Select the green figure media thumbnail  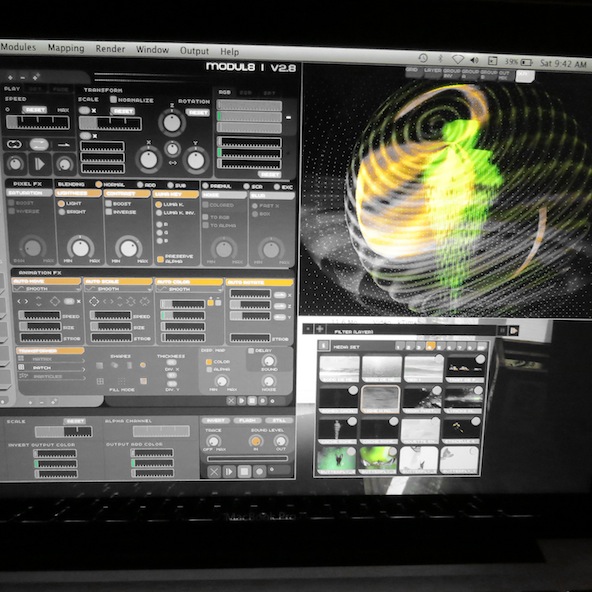(x=336, y=459)
